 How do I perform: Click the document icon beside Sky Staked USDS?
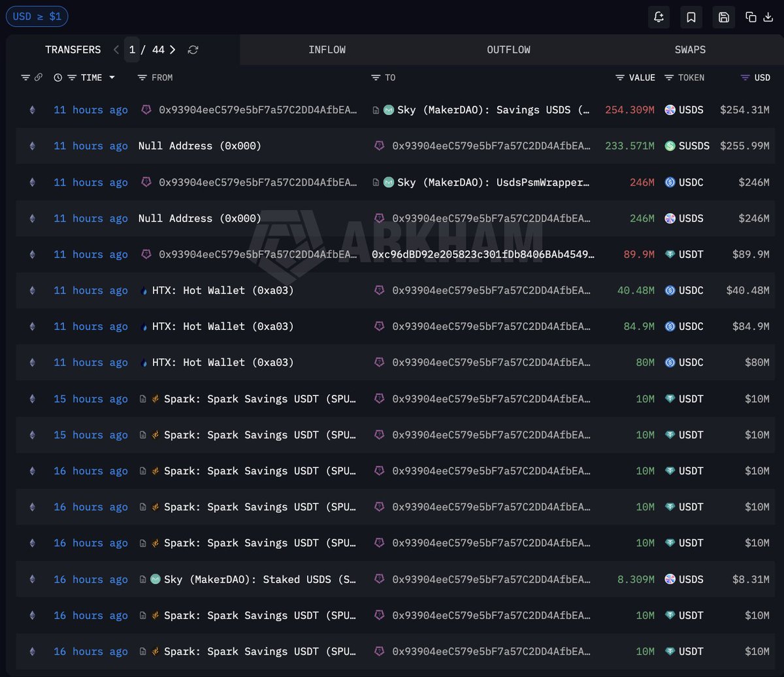click(x=142, y=579)
